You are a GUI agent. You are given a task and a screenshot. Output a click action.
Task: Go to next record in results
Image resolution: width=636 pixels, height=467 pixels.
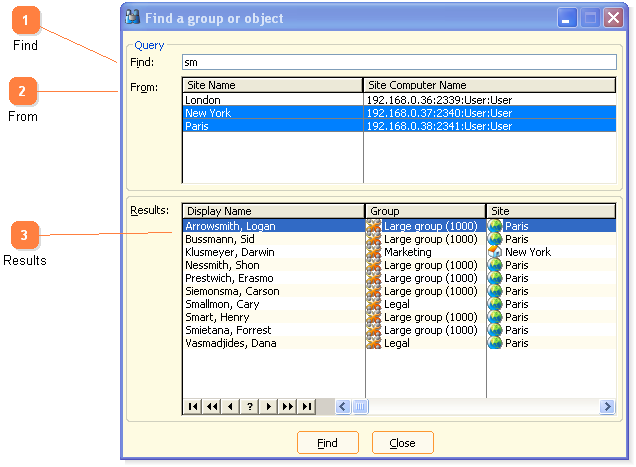[269, 406]
